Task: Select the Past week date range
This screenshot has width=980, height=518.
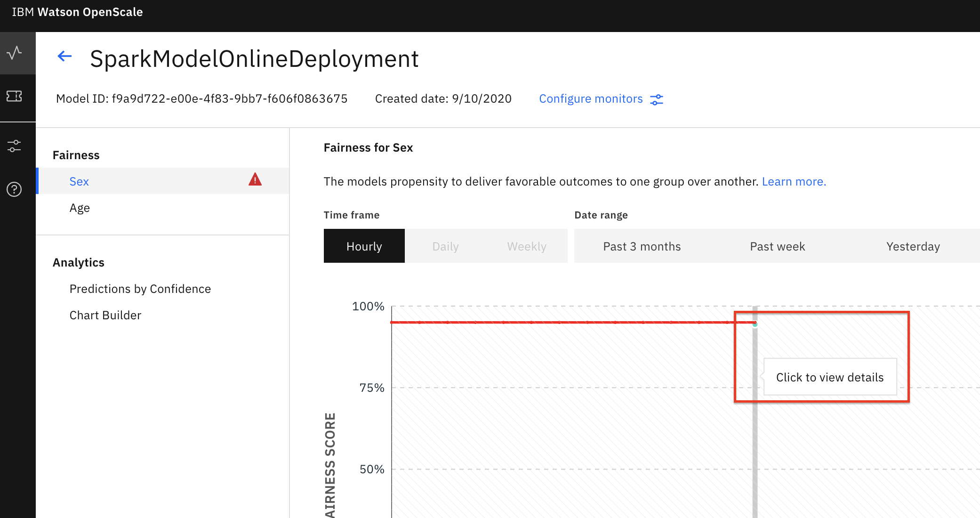Action: 777,246
